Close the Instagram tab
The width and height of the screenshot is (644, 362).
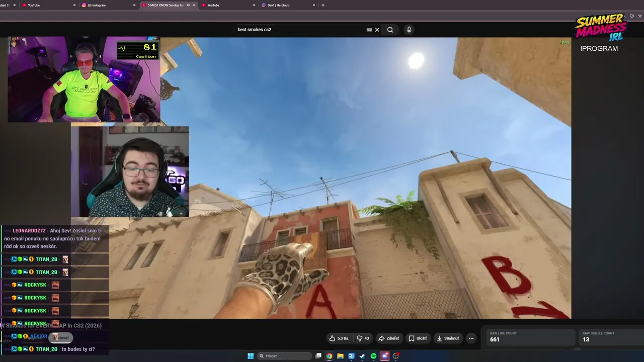(134, 5)
